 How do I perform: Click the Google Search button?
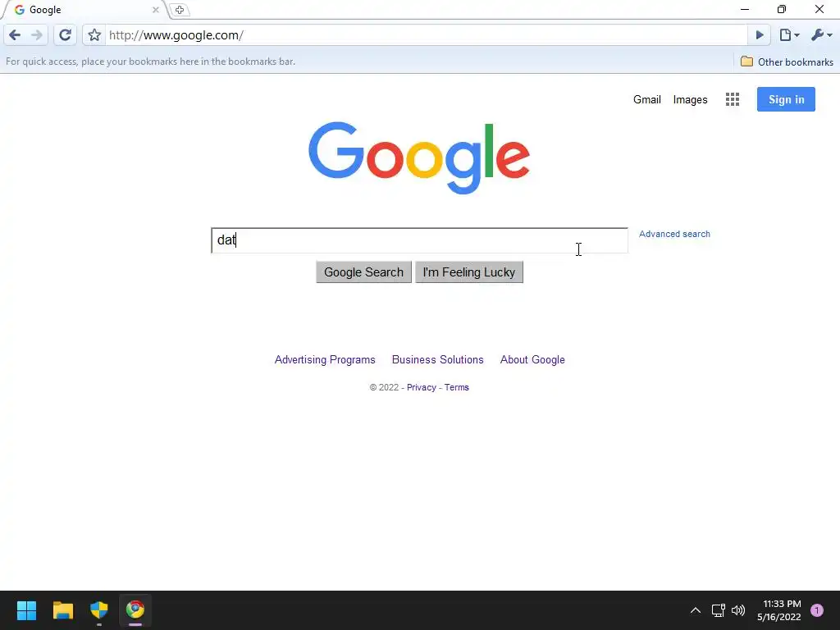[x=363, y=272]
